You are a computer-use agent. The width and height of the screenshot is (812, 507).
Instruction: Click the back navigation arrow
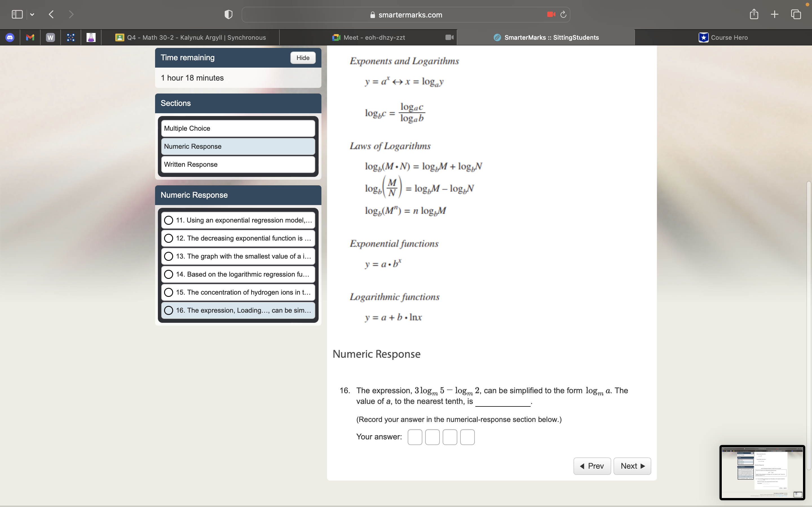(x=51, y=14)
